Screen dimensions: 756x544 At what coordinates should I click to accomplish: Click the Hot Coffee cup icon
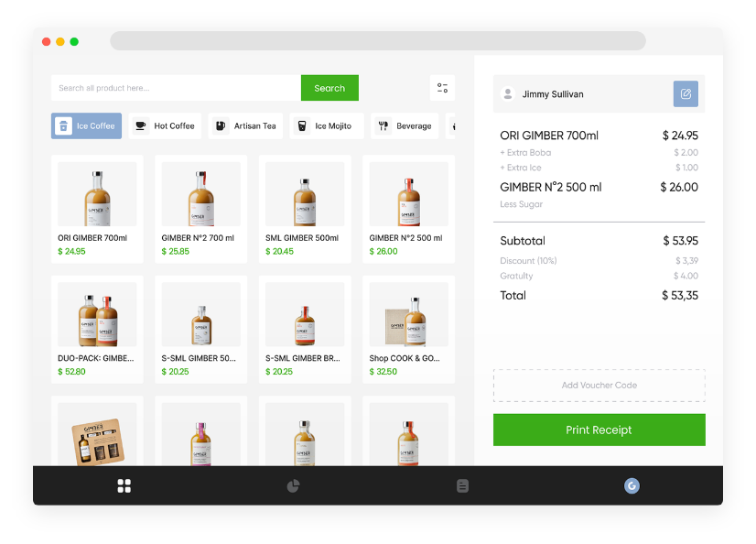140,126
